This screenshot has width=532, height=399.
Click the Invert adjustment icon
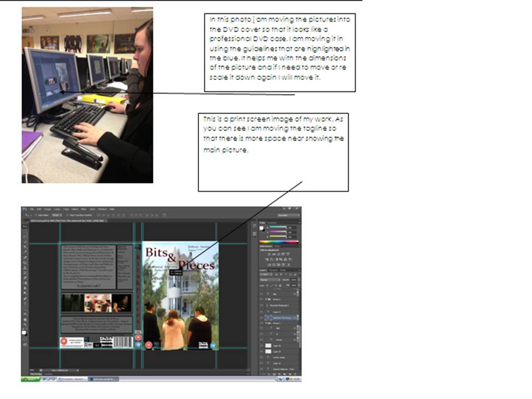269,265
